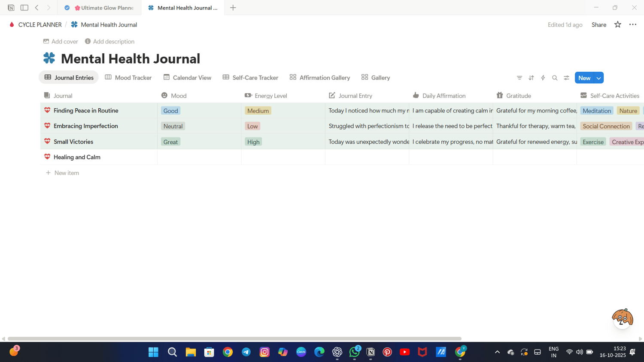Click empty Mood cell for Healing and Calm
The image size is (644, 362).
(x=199, y=157)
